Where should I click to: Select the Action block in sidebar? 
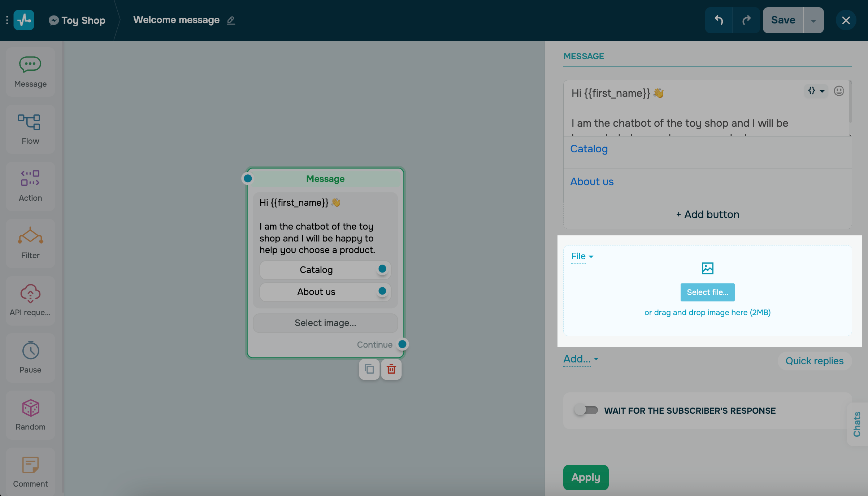coord(30,185)
